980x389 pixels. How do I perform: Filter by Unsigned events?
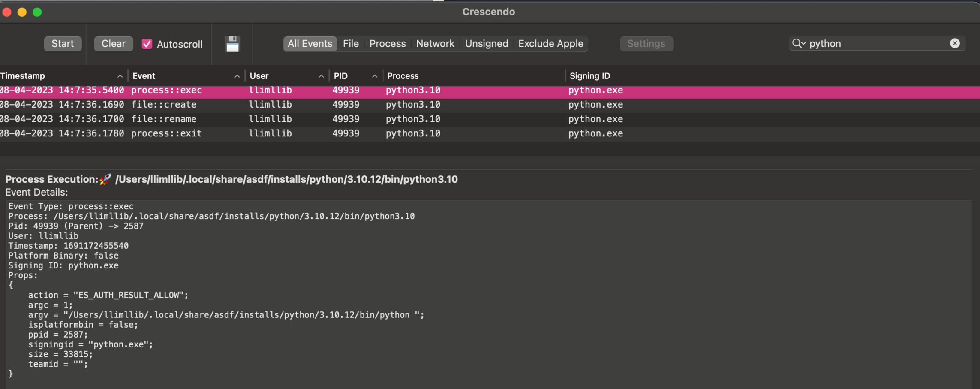[x=486, y=44]
